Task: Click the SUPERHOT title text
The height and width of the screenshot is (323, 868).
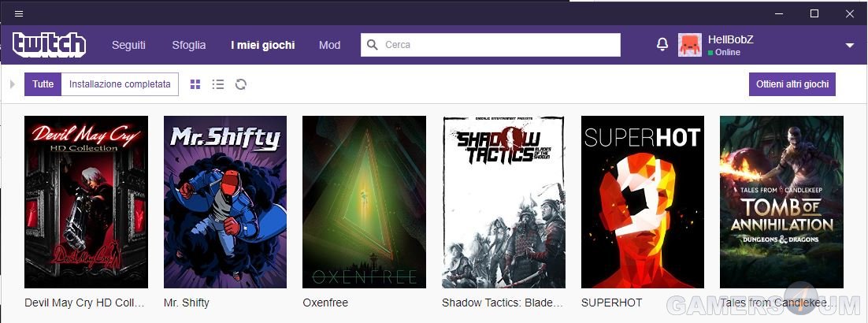Action: 612,303
